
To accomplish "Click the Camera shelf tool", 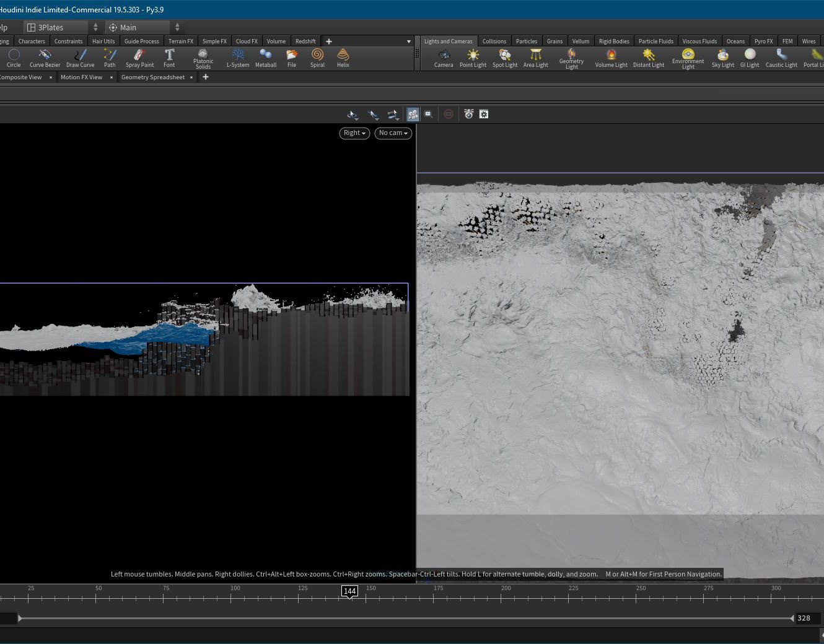I will pyautogui.click(x=443, y=58).
